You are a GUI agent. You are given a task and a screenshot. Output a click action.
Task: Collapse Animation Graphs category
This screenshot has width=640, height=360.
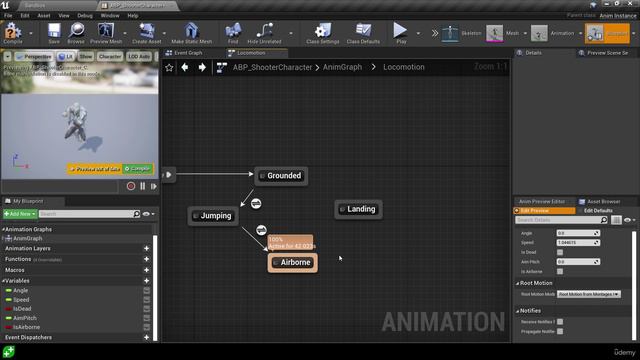point(3,229)
